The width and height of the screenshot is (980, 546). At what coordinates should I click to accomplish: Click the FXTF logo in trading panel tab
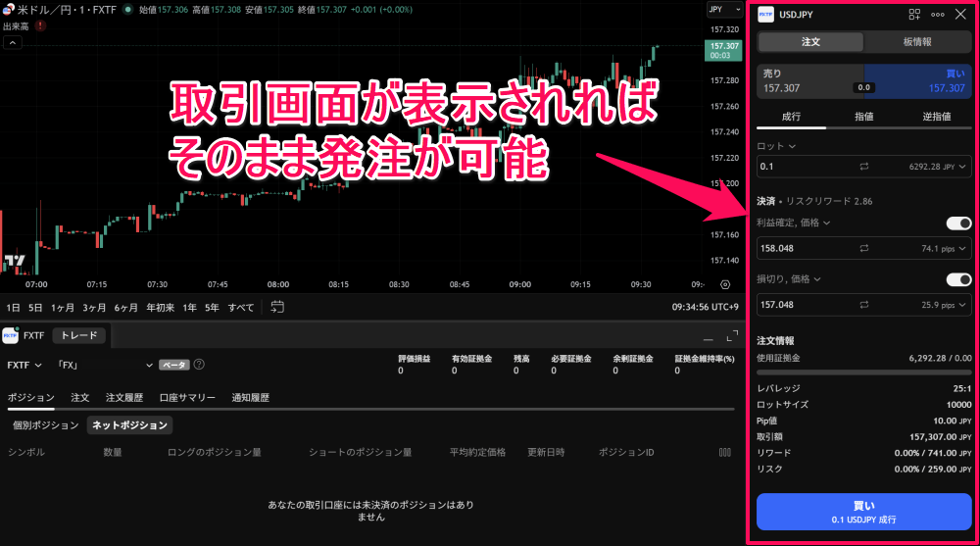click(x=11, y=335)
